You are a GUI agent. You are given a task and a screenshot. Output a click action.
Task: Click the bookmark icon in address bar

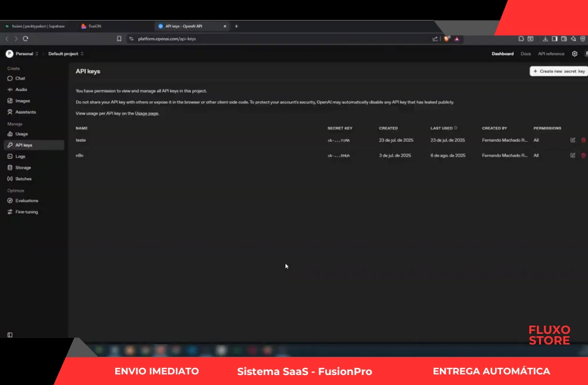(x=119, y=39)
